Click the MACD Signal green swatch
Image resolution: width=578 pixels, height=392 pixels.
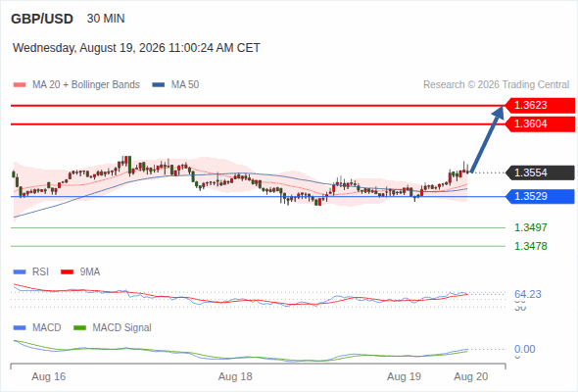tap(79, 328)
